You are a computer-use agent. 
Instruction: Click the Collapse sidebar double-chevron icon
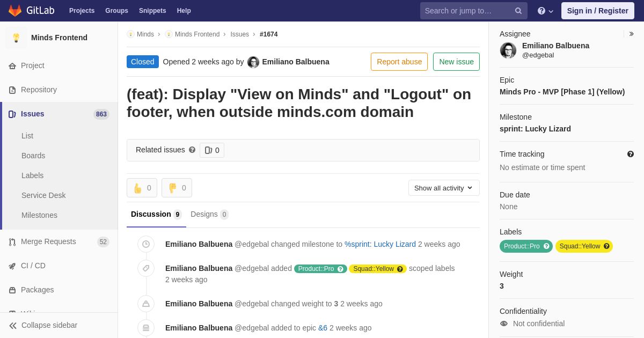point(13,326)
